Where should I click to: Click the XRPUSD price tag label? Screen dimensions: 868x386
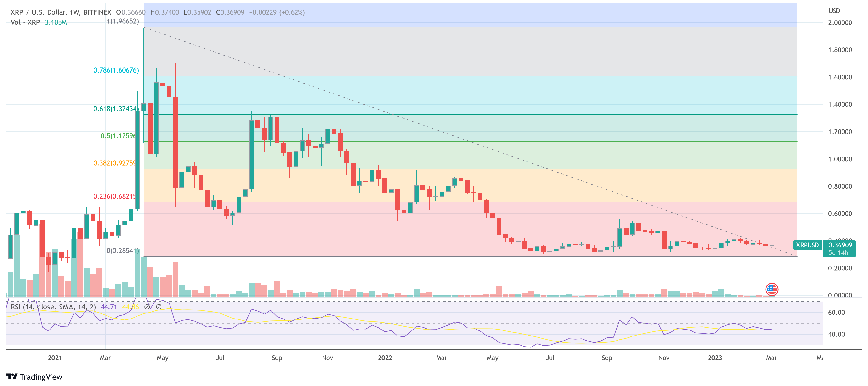pyautogui.click(x=807, y=245)
